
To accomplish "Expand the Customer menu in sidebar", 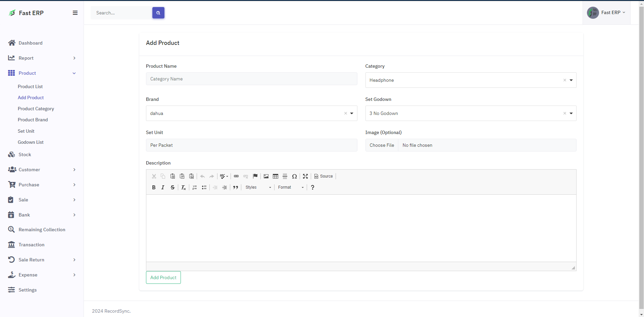I will pos(42,170).
